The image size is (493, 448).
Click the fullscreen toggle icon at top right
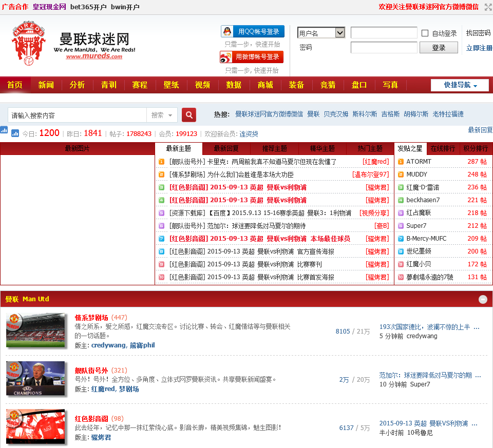(488, 7)
